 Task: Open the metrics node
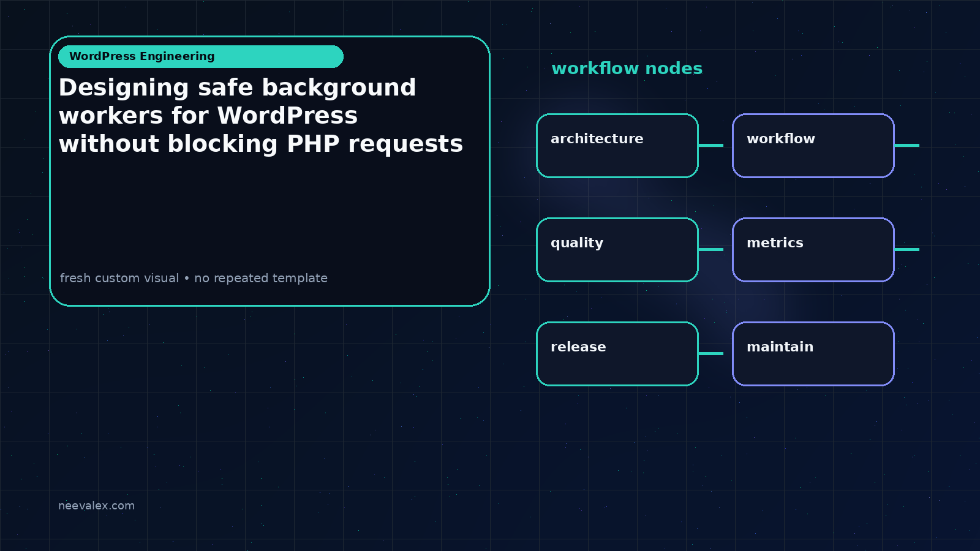(813, 250)
